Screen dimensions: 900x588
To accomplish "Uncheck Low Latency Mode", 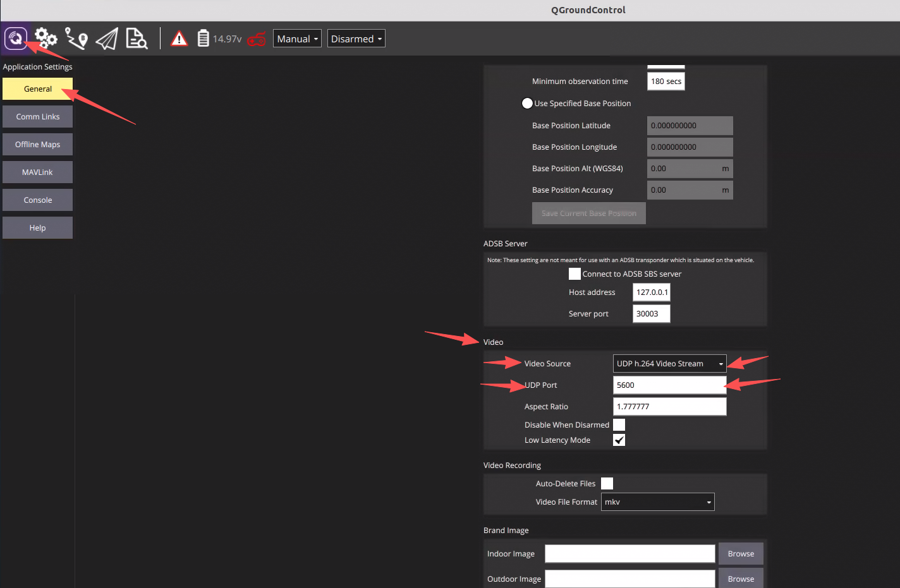I will [x=619, y=440].
